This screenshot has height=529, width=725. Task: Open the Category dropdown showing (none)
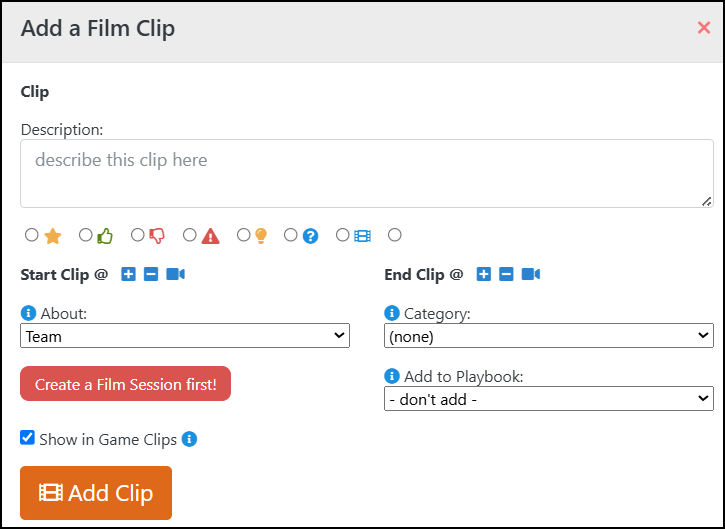549,336
